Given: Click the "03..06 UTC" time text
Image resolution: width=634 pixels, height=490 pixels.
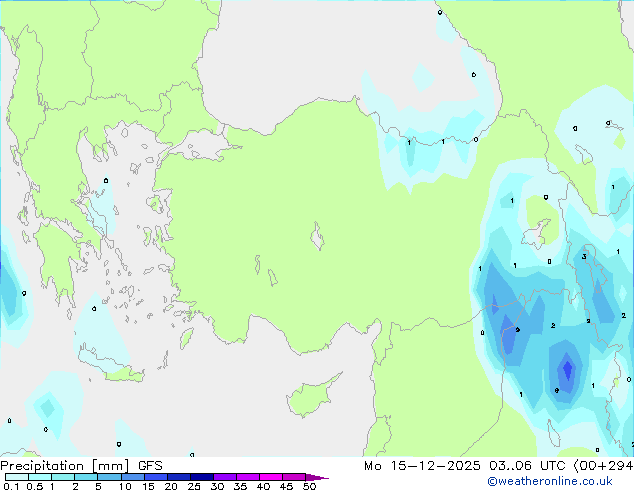Looking at the screenshot, I should [x=527, y=466].
